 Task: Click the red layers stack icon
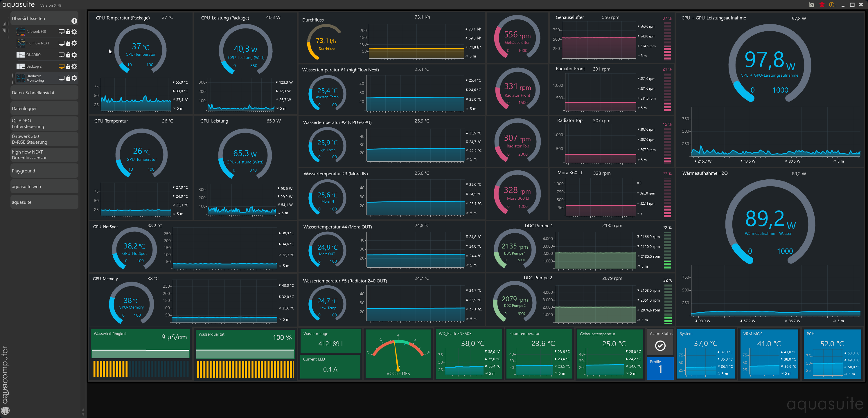pyautogui.click(x=822, y=5)
